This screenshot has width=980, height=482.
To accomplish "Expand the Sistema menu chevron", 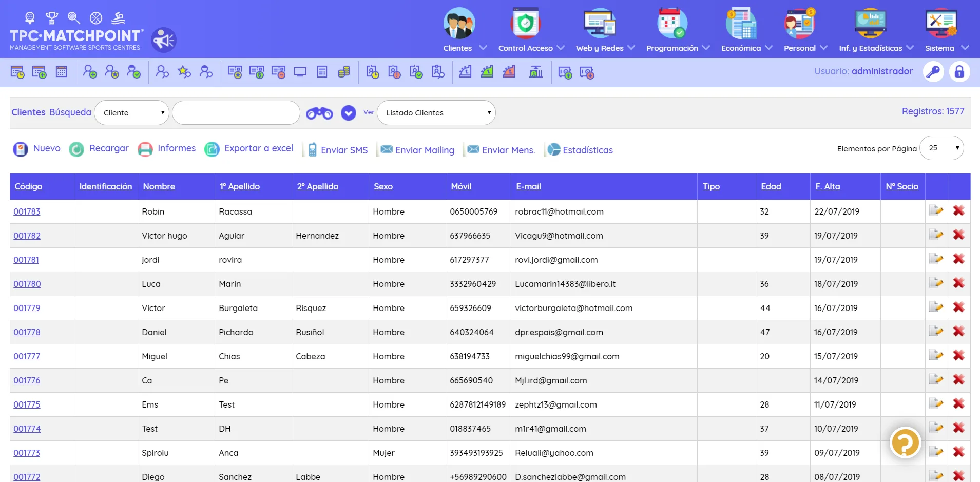I will (x=965, y=47).
